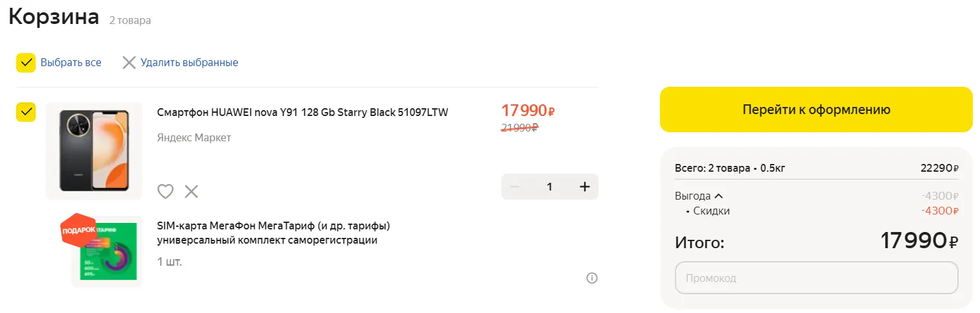Uncheck the HUAWEI nova Y91 item checkbox
Screen dimensions: 980x313
click(x=26, y=112)
